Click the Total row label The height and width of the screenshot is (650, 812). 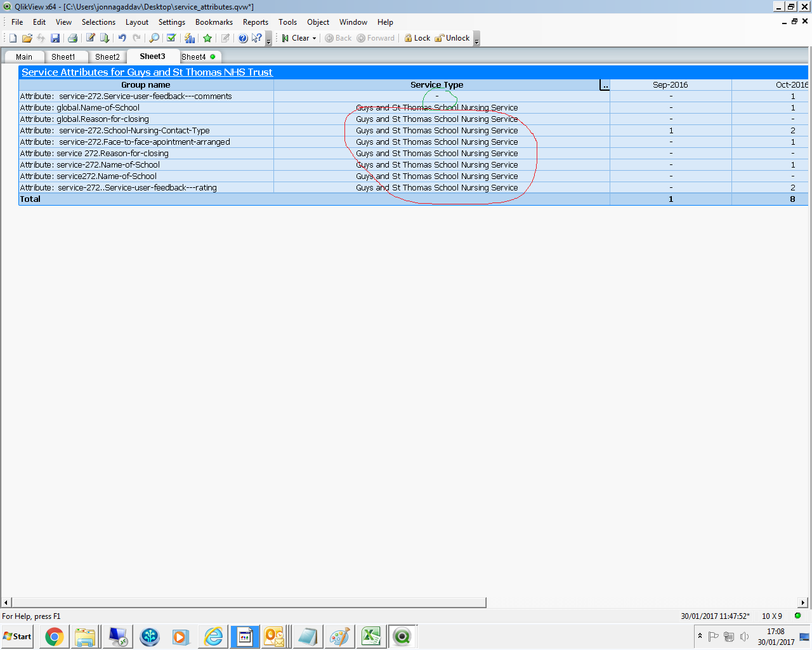30,199
